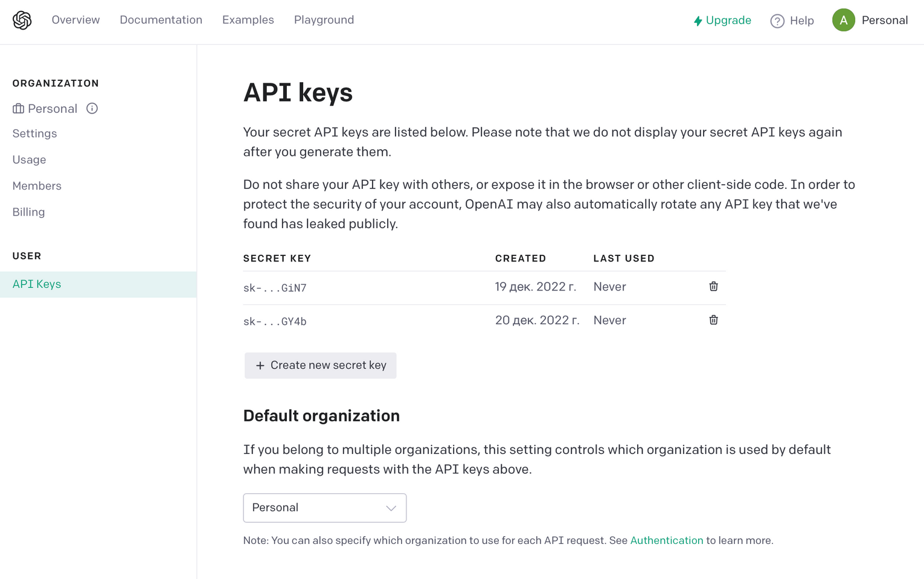Go to the Overview tab

click(x=75, y=20)
